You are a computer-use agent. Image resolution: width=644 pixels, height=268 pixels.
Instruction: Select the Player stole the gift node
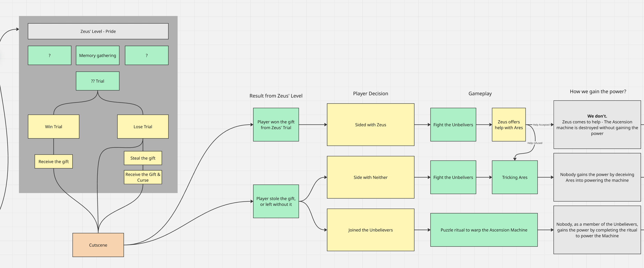(276, 202)
